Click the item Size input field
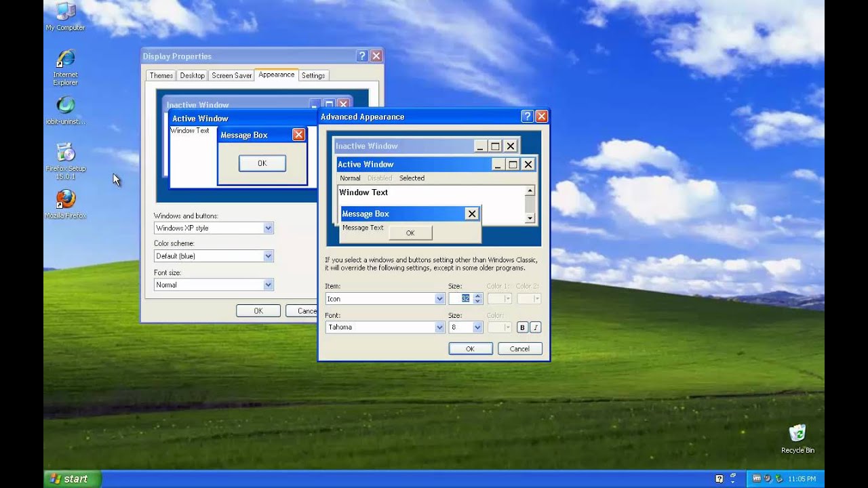 pyautogui.click(x=461, y=299)
